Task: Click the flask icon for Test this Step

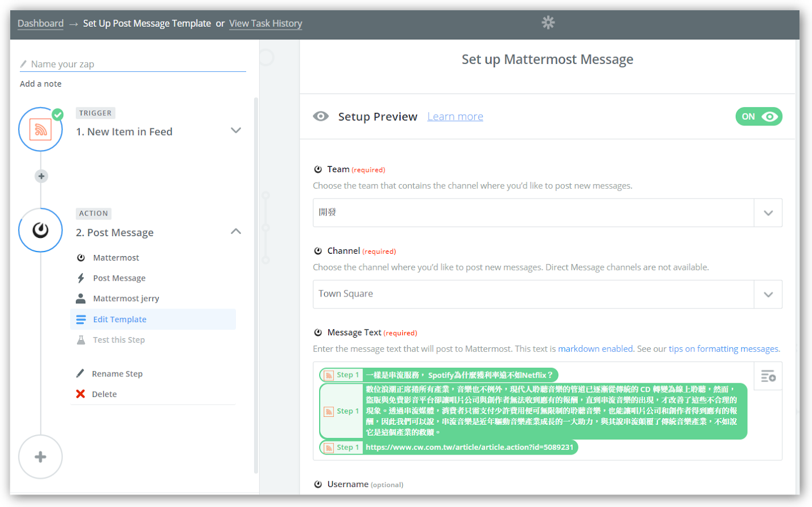Action: click(x=81, y=340)
